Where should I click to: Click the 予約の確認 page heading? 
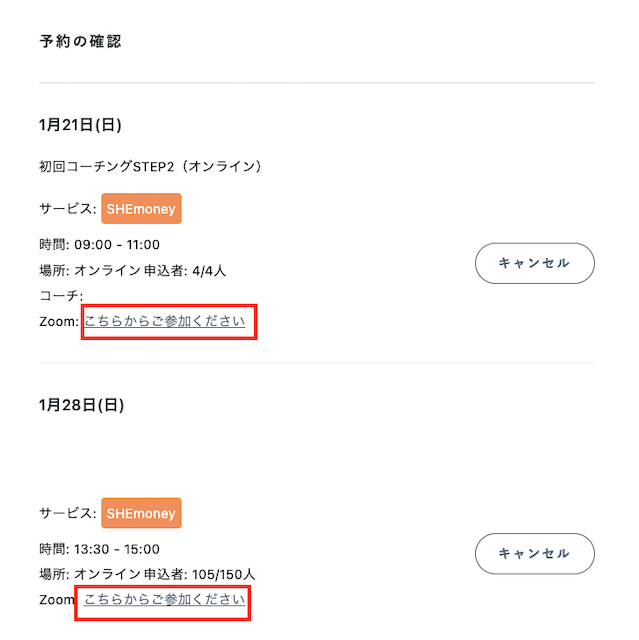[81, 42]
